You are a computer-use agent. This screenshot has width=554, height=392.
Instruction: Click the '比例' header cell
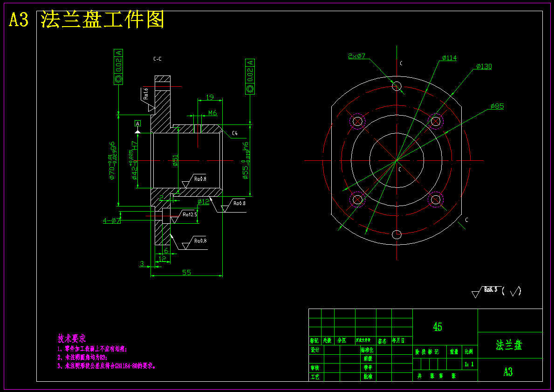pos(469,352)
